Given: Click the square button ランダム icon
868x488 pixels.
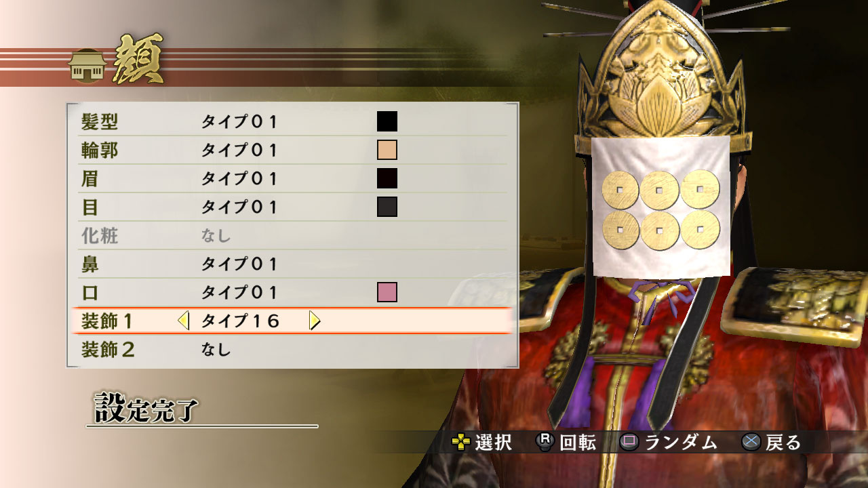Looking at the screenshot, I should click(x=629, y=443).
